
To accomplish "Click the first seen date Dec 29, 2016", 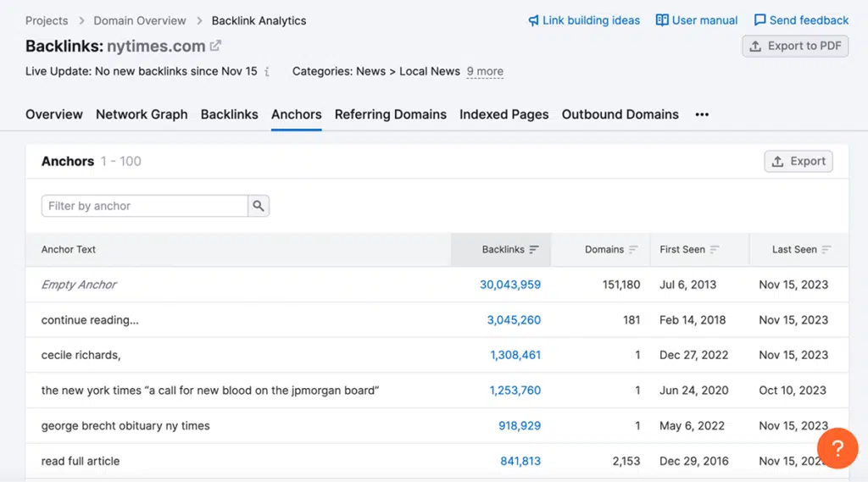I will tap(693, 461).
